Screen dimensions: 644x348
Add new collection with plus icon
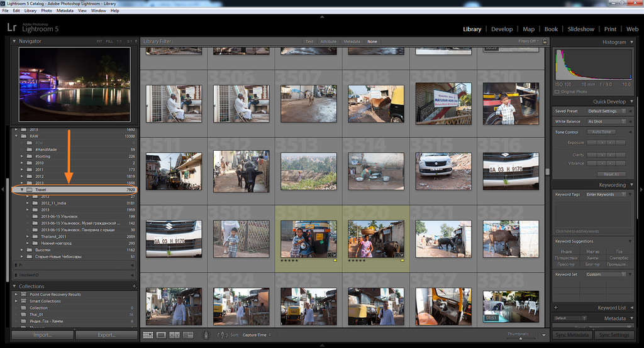click(x=134, y=286)
